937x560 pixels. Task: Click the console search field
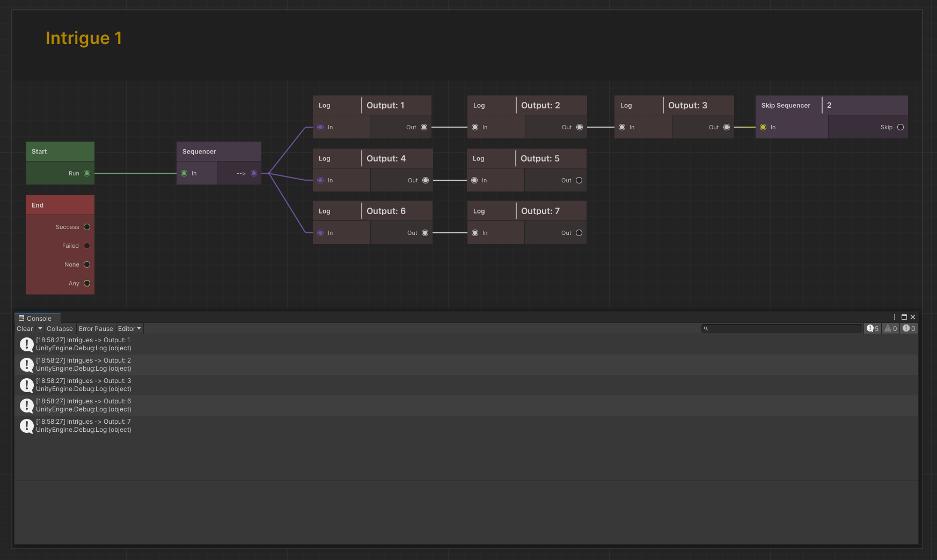click(784, 328)
